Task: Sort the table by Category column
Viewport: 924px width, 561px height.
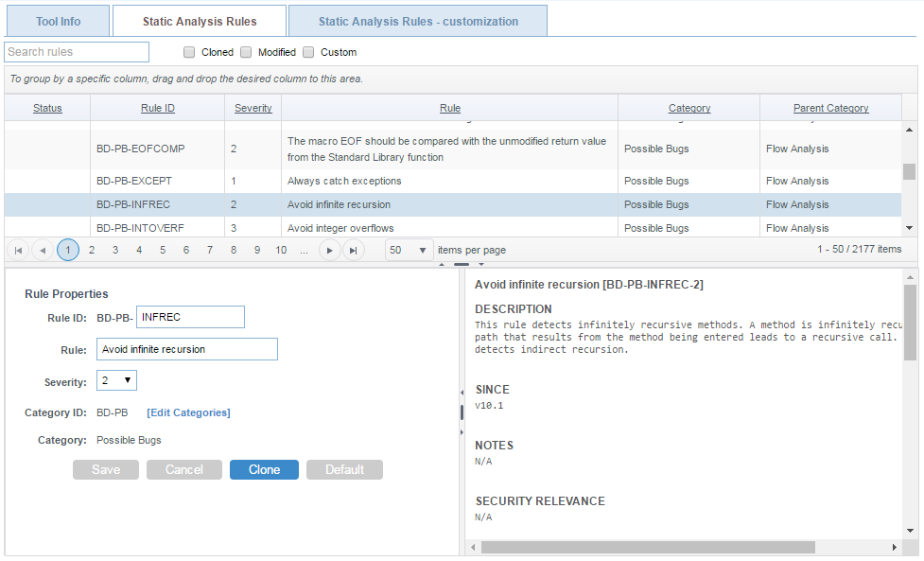Action: coord(689,108)
